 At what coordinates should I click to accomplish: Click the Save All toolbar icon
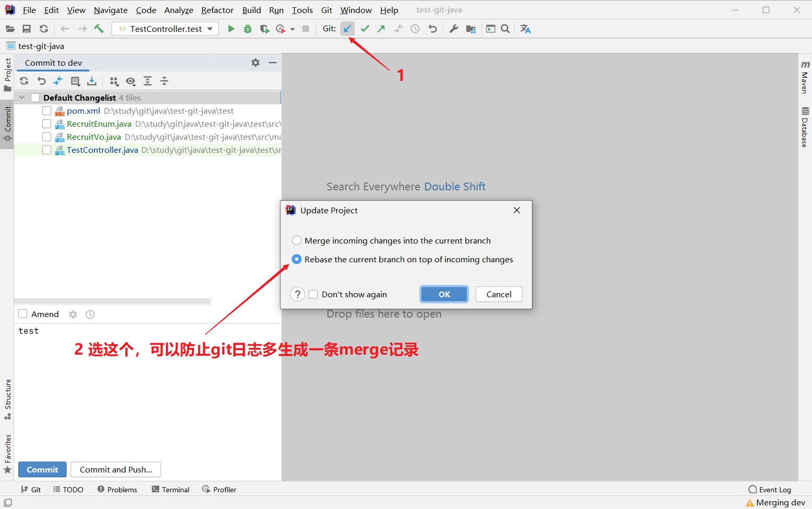point(27,29)
